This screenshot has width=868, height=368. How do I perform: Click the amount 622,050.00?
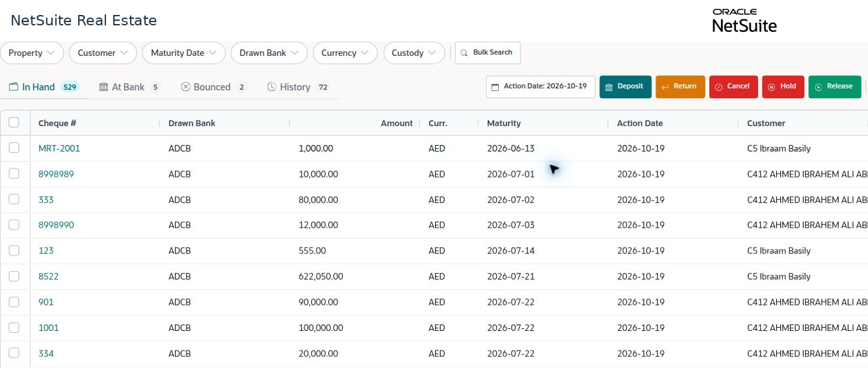pyautogui.click(x=321, y=276)
